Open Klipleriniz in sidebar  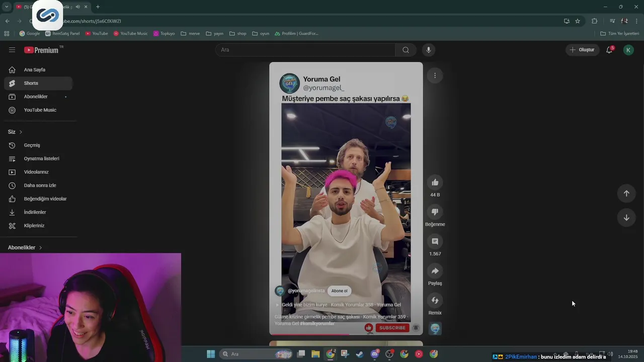tap(38, 226)
